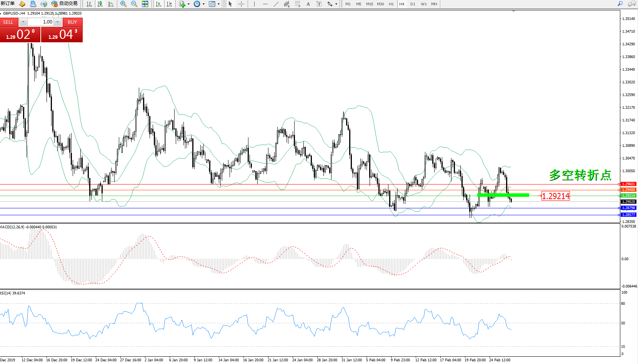This screenshot has width=638, height=364.
Task: Select the trendline drawing tool
Action: pos(276,4)
